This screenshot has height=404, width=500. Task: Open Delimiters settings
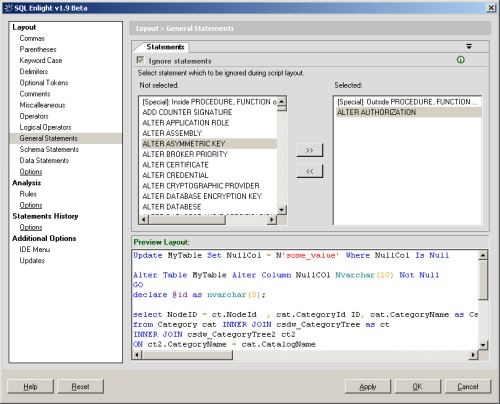(34, 71)
